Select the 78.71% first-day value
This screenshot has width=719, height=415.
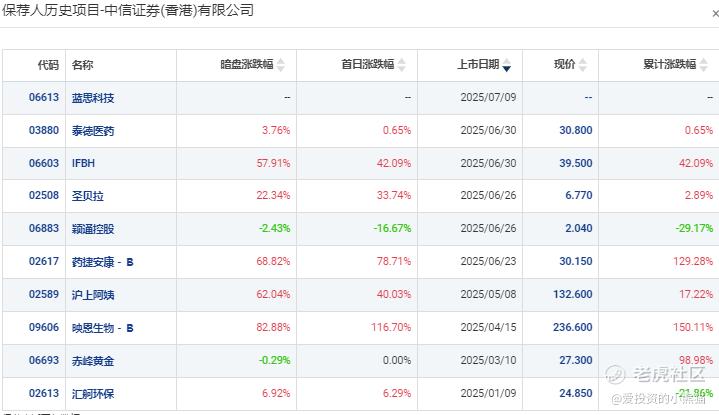[394, 261]
